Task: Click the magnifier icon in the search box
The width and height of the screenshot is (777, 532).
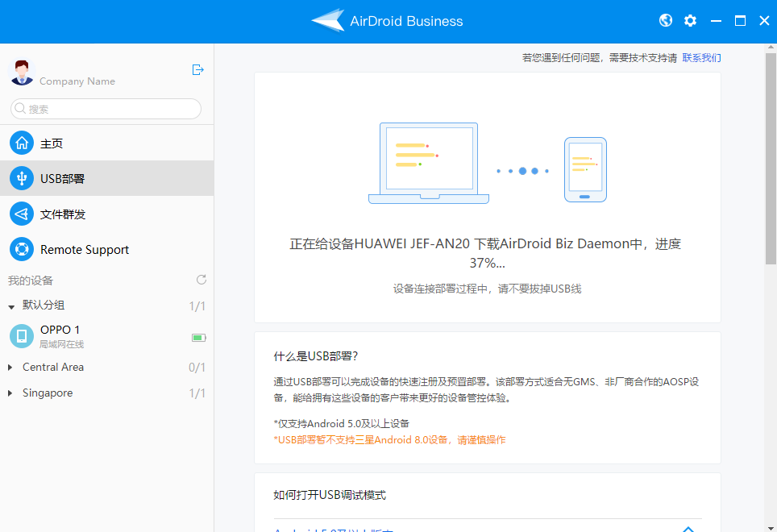Action: 20,108
